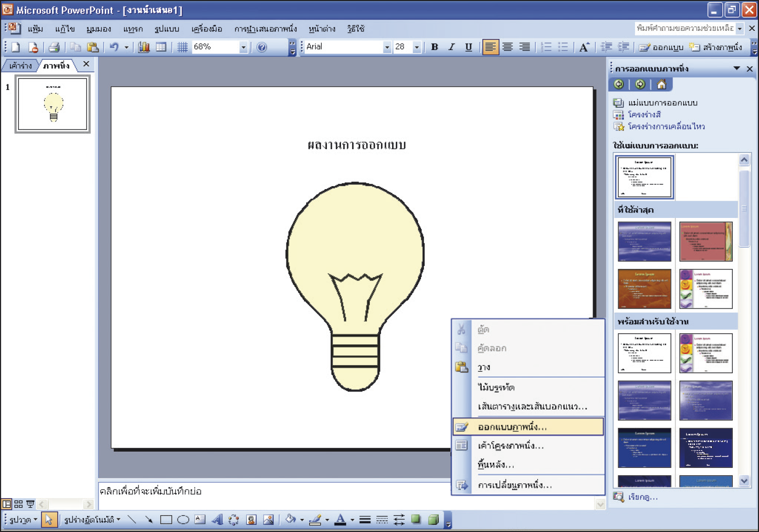Toggle Bold formatting
The height and width of the screenshot is (532, 759).
click(x=434, y=47)
